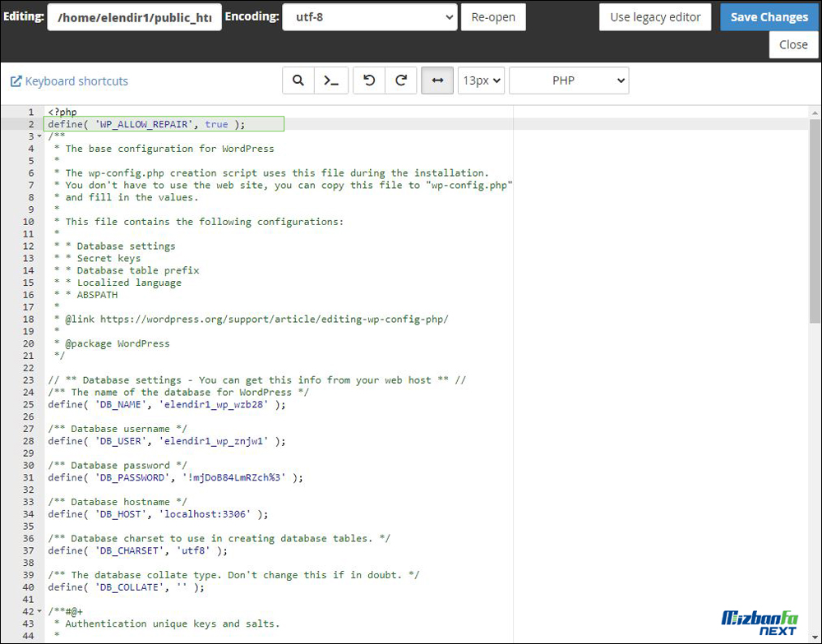Collapse the comment block at line 3
The height and width of the screenshot is (644, 822).
[39, 136]
